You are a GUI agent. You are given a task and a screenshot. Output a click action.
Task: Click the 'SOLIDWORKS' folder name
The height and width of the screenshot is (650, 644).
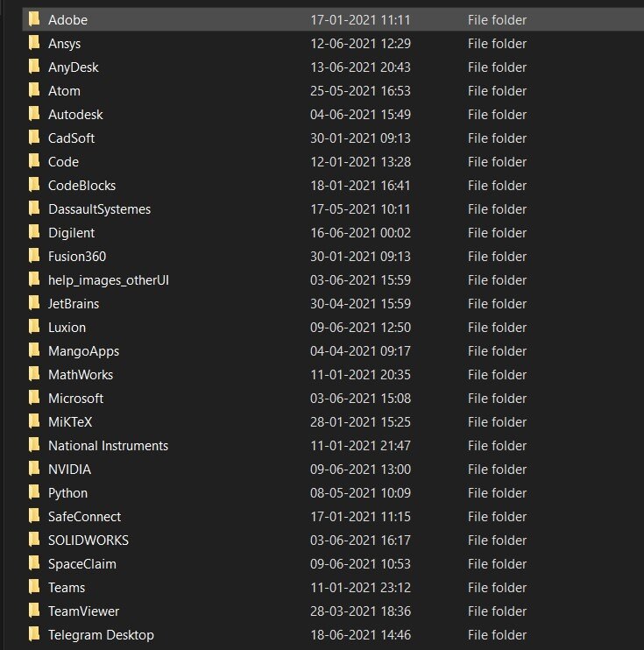pyautogui.click(x=88, y=540)
